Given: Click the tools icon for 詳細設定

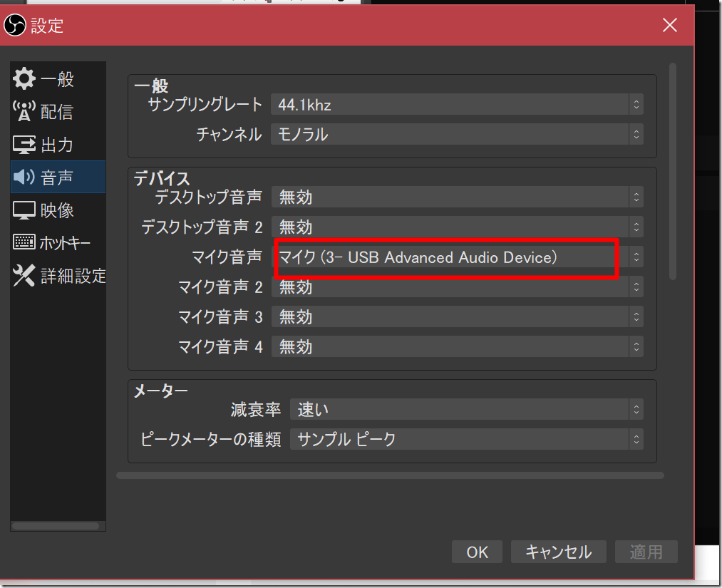Looking at the screenshot, I should tap(24, 275).
